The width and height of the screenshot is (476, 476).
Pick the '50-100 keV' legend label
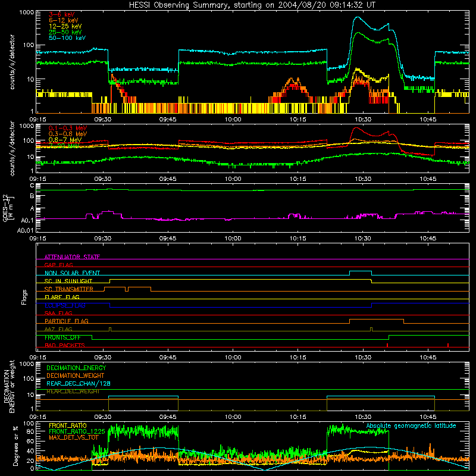(67, 38)
